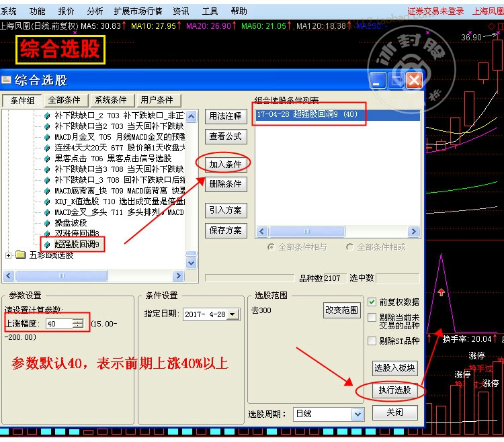Click the diamond icon beside 超强股回调9
The width and height of the screenshot is (504, 442).
click(47, 245)
